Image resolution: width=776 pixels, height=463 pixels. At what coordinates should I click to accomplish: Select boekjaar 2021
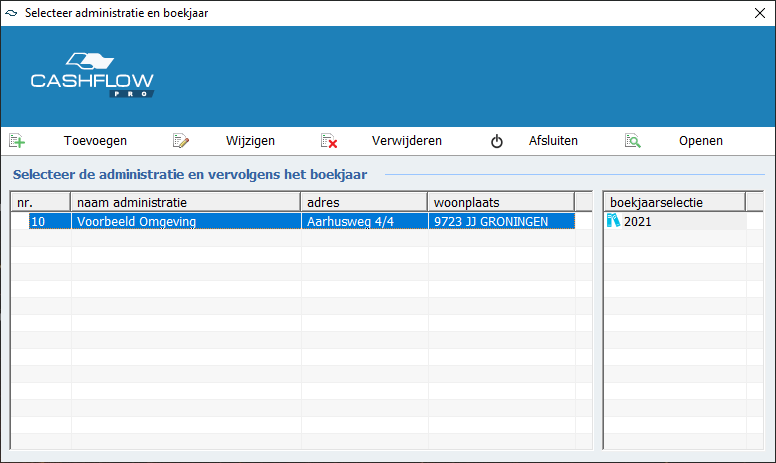coord(676,221)
